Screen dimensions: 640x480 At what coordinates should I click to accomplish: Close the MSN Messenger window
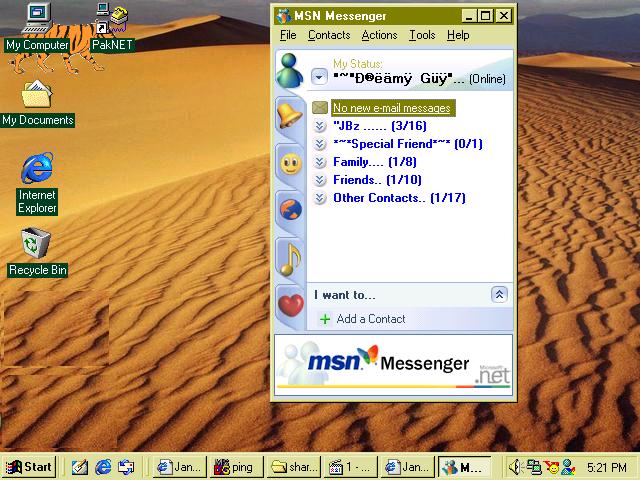tap(504, 16)
